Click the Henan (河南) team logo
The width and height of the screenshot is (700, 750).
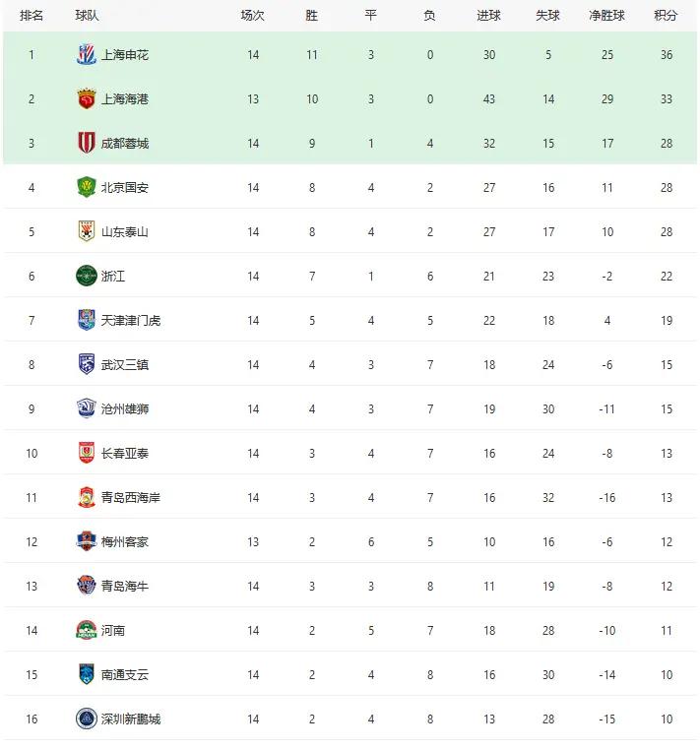click(87, 631)
